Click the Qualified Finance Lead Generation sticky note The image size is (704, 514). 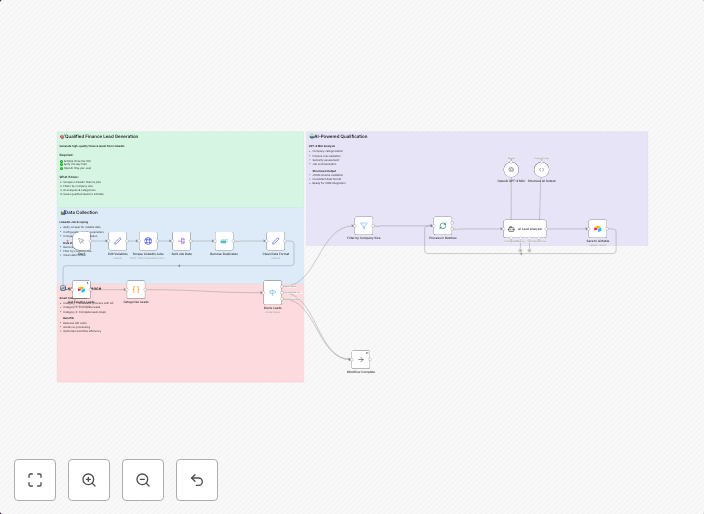tap(180, 170)
